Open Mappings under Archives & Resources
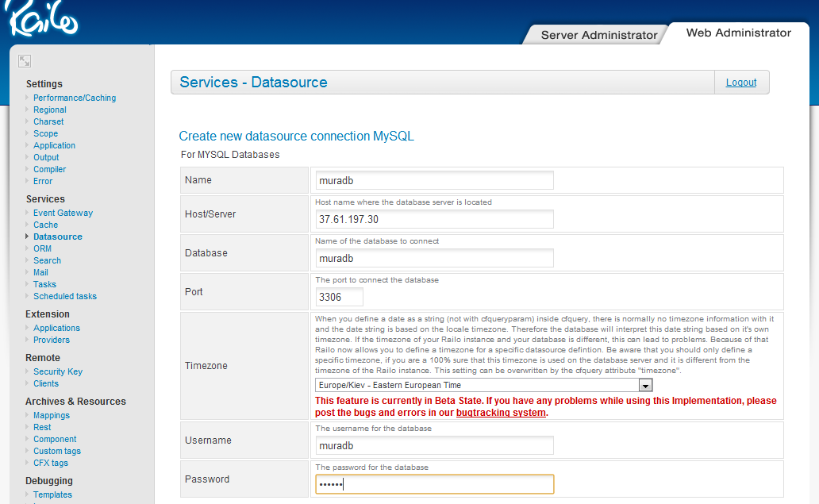 click(51, 415)
